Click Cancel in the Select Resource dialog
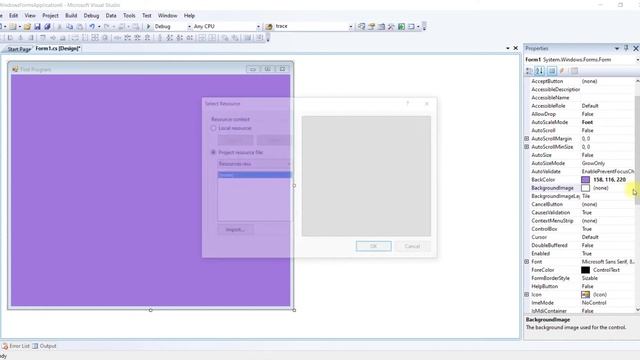Viewport: 640px width, 360px height. [x=412, y=246]
